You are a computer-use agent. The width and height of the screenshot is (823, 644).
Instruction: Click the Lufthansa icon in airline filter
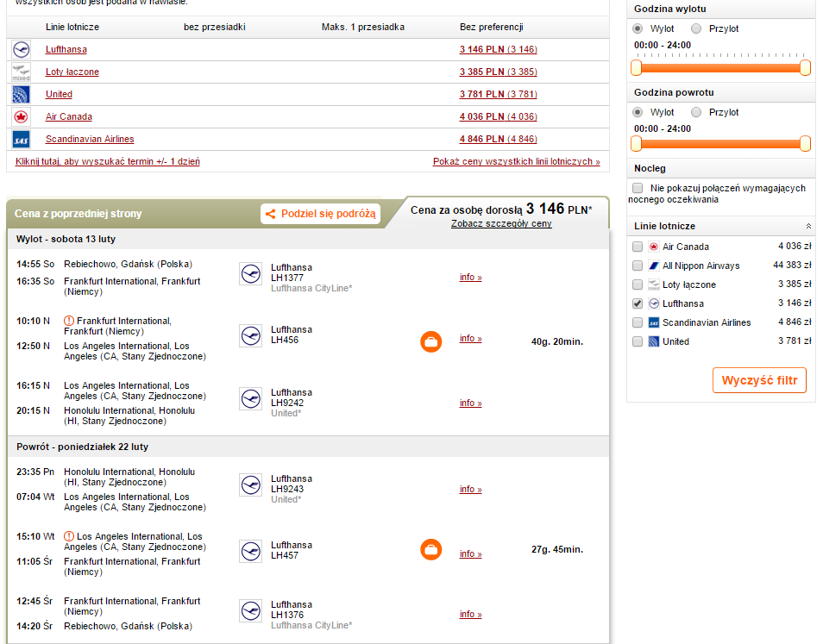tap(654, 303)
